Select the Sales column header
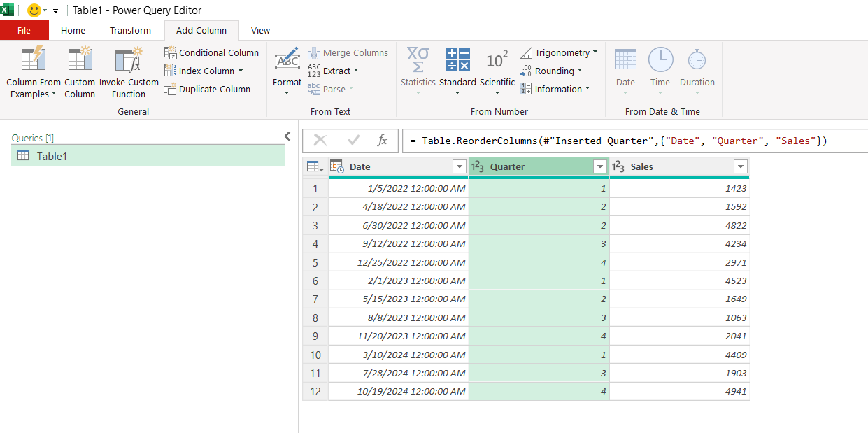 [x=679, y=166]
